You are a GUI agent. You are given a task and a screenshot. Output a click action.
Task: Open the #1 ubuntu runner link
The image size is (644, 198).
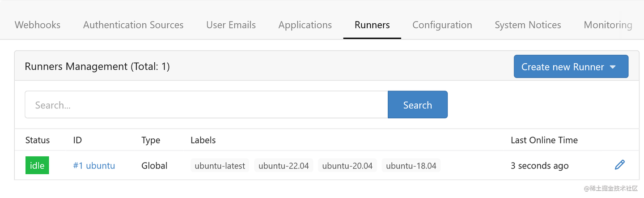tap(94, 166)
